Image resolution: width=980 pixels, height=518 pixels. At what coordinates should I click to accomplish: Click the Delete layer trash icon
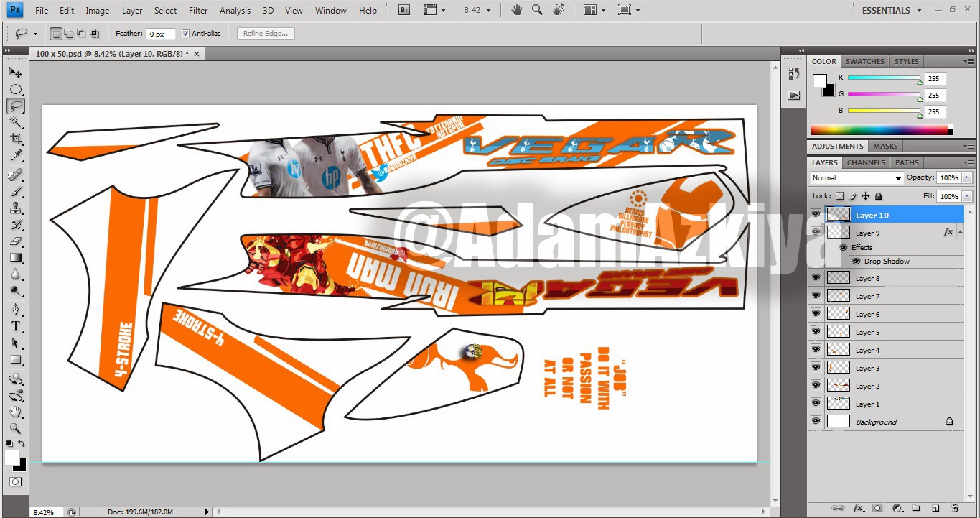coord(955,508)
